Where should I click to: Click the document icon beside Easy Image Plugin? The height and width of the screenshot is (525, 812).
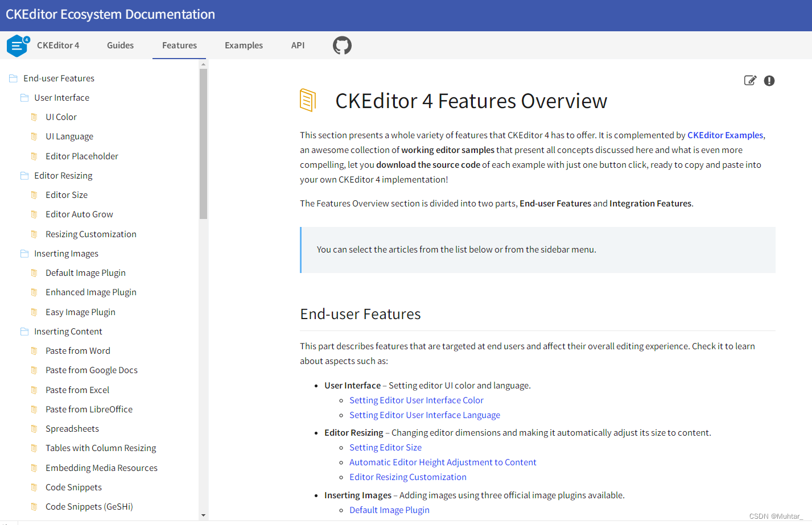pos(34,312)
